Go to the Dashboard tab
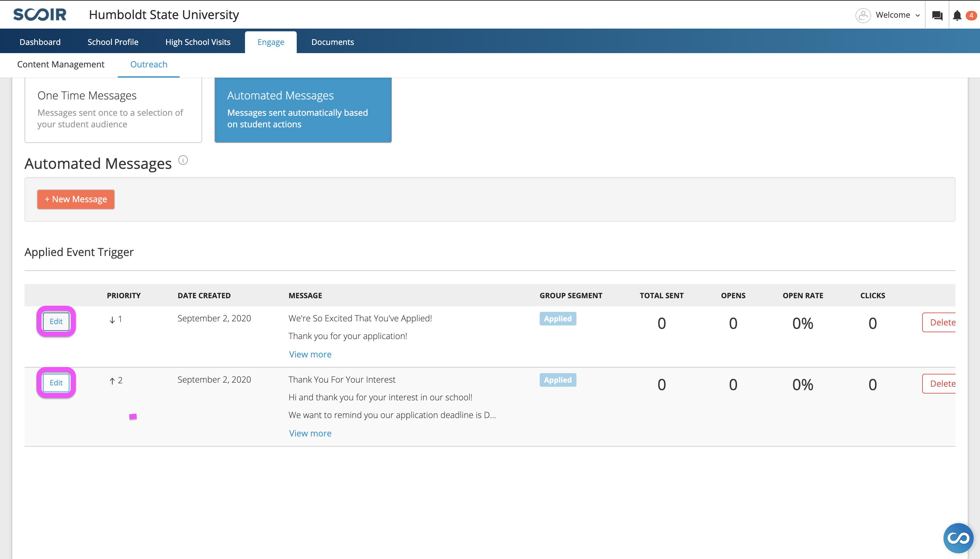 [x=40, y=42]
